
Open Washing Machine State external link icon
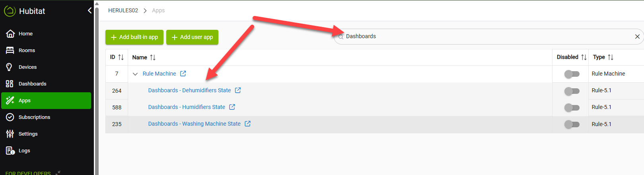pyautogui.click(x=247, y=124)
